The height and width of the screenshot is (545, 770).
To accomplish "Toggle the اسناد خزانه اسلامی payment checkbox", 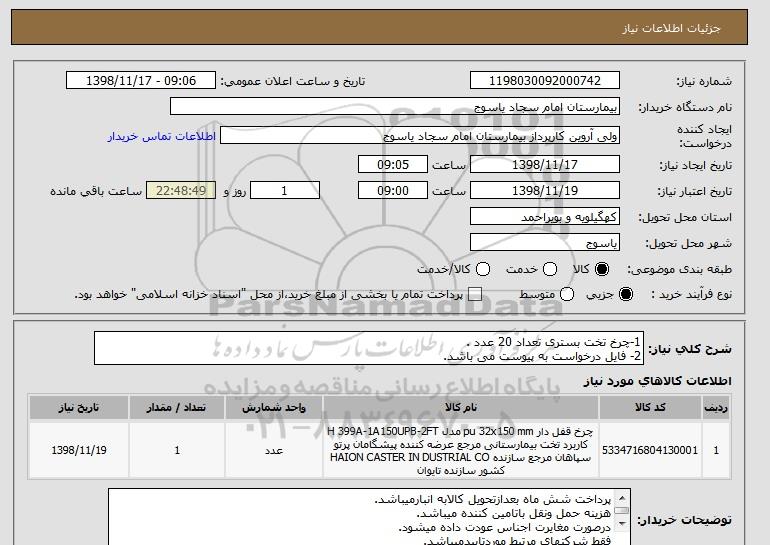I will click(x=475, y=295).
